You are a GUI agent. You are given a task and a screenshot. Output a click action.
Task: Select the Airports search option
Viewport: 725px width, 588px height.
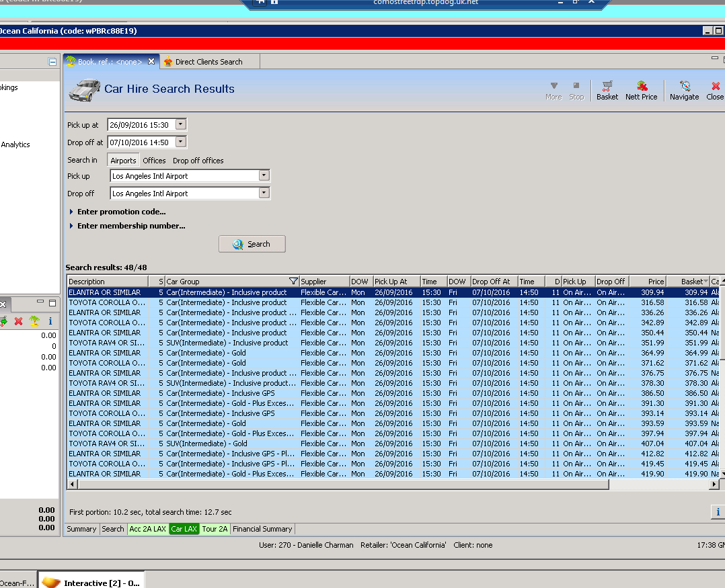tap(123, 161)
